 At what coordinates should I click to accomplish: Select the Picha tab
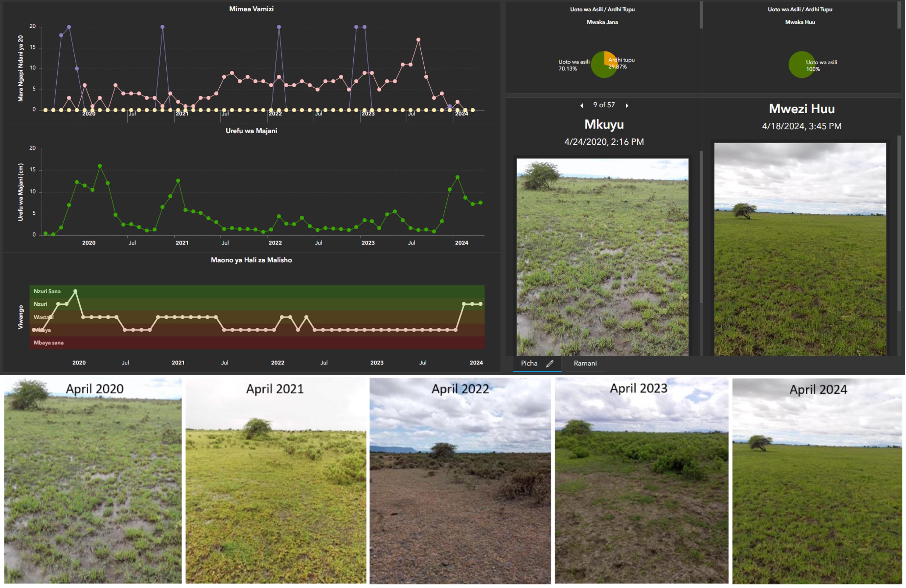(x=529, y=364)
